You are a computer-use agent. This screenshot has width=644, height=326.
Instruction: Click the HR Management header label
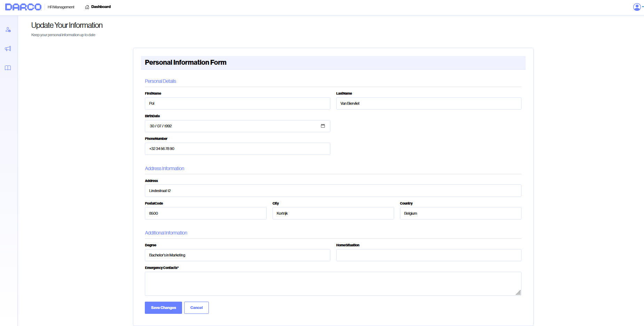(x=61, y=7)
